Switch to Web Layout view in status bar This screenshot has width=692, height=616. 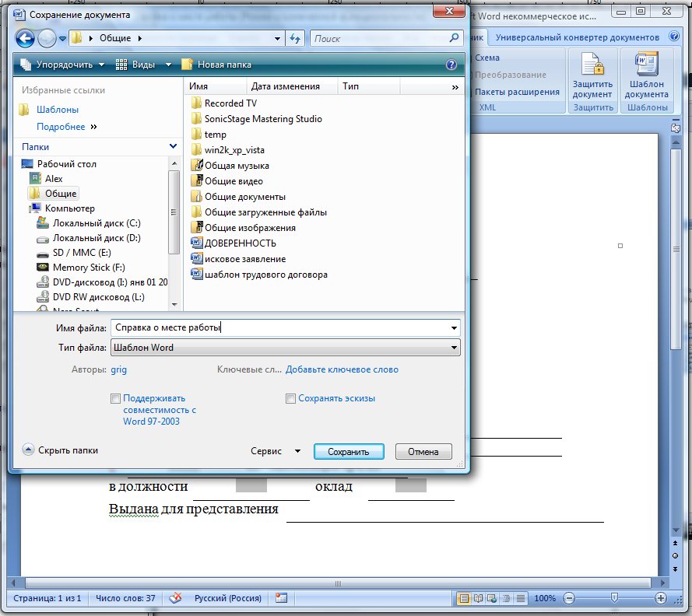tap(492, 598)
